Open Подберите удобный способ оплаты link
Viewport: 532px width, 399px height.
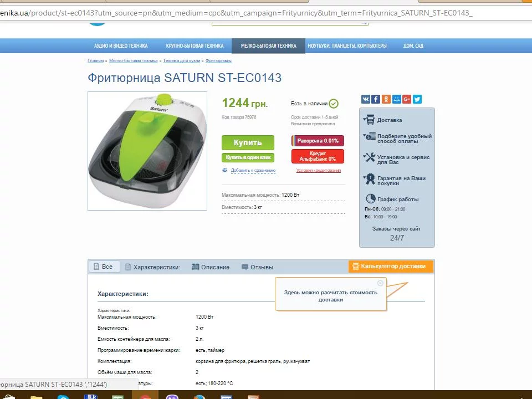click(405, 139)
